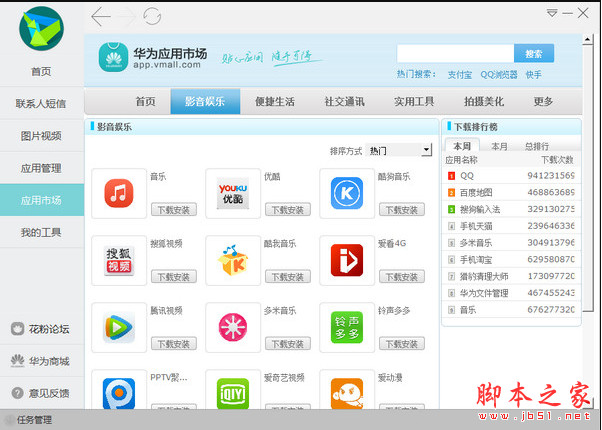Click the vertical scrollbar thumb
The image size is (602, 430).
click(x=588, y=178)
